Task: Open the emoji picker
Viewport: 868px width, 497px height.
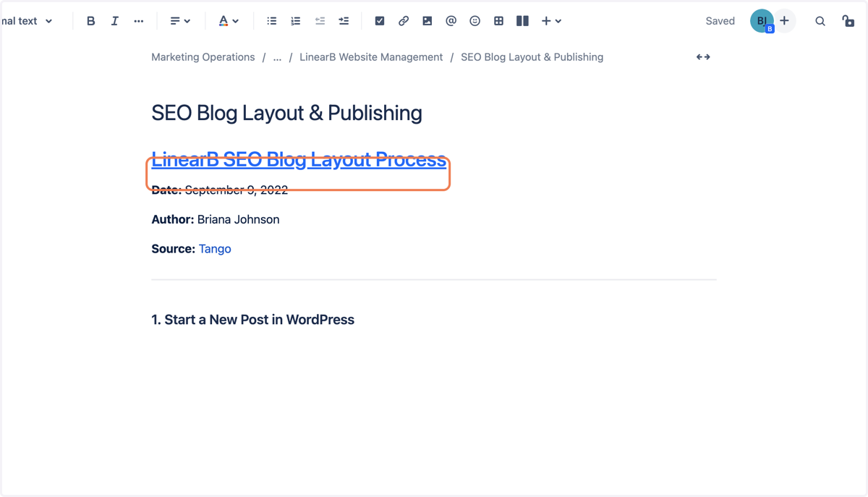Action: tap(475, 21)
